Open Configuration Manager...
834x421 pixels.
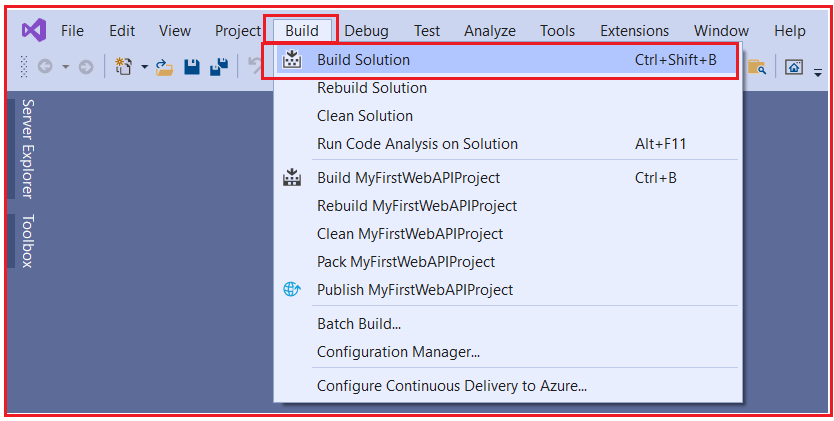tap(398, 352)
